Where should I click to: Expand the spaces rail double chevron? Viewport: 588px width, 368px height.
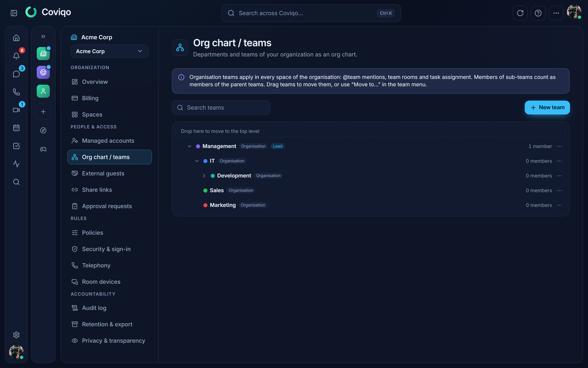coord(43,37)
